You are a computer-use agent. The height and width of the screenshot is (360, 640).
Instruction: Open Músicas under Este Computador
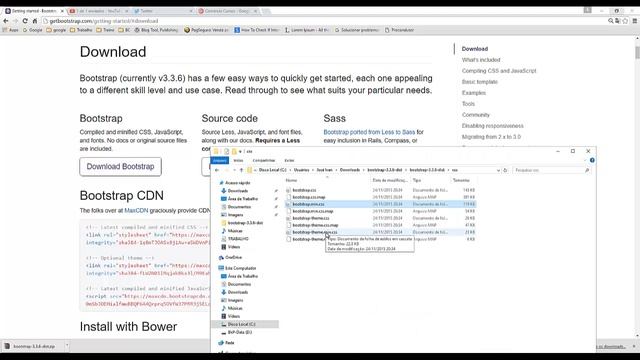(x=235, y=308)
